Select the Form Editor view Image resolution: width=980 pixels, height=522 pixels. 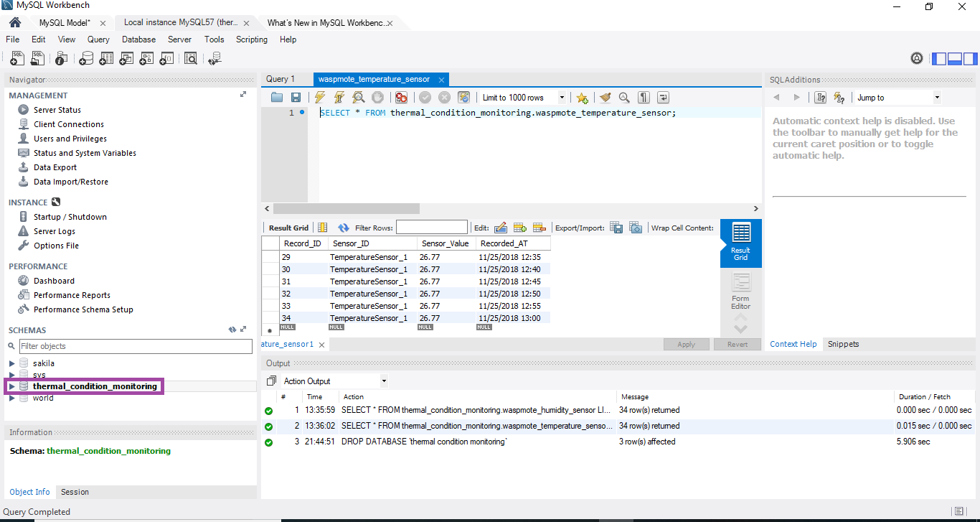pyautogui.click(x=740, y=291)
